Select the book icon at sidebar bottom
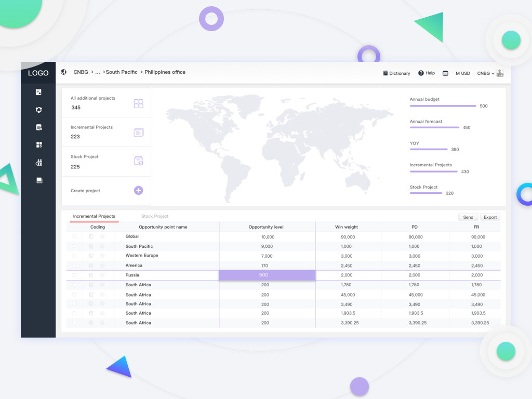Screen dimensions: 532x399 pyautogui.click(x=38, y=180)
